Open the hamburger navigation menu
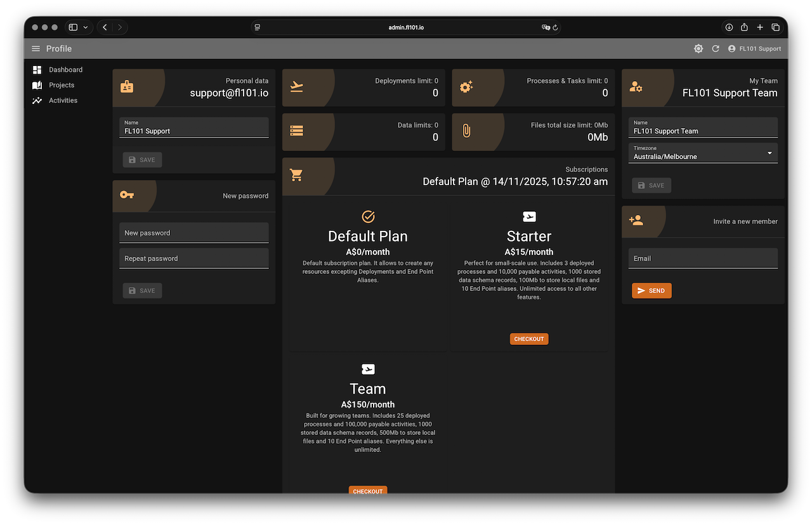Screen dimensions: 812x525 point(36,49)
